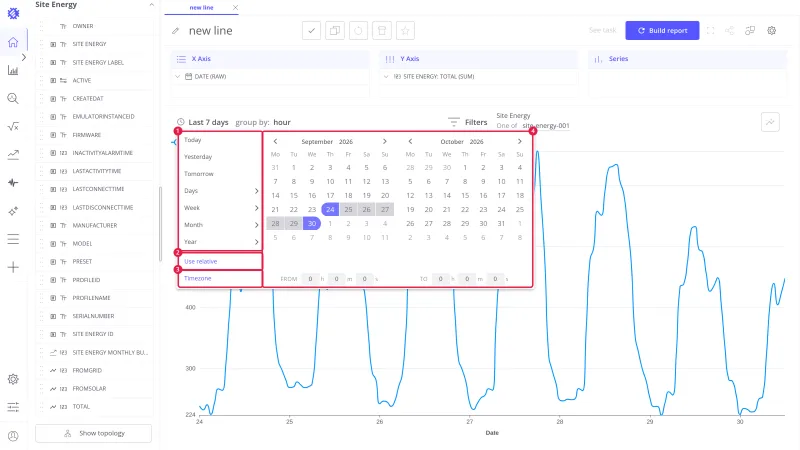Click the share icon near Build report
The image size is (800, 450).
[730, 31]
